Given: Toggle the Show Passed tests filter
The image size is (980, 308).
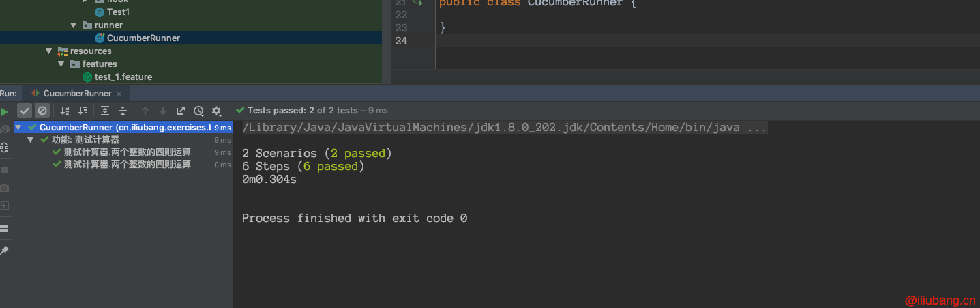Looking at the screenshot, I should click(x=25, y=111).
